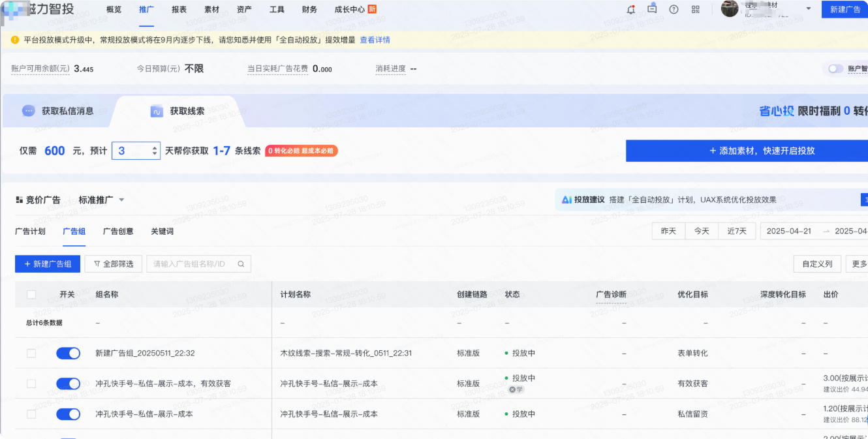Click the blue 新建广告 button
Screen dimensions: 868x439
coord(845,9)
